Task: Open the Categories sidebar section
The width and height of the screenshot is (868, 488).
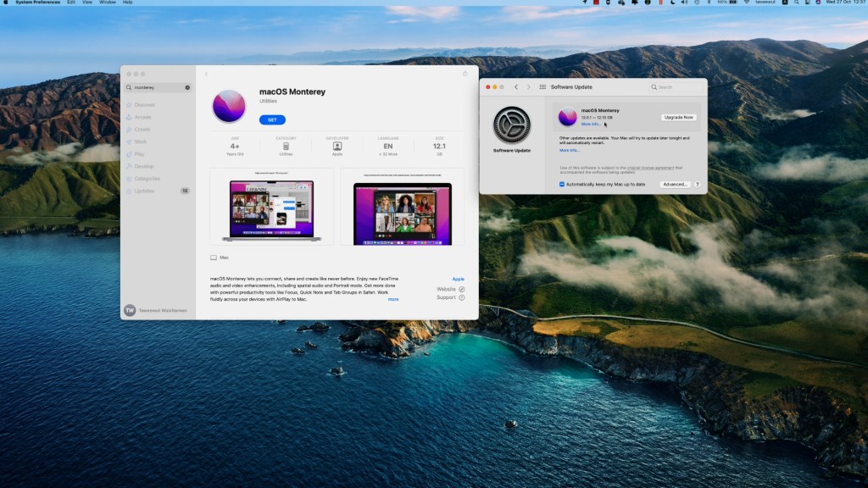Action: [x=147, y=179]
